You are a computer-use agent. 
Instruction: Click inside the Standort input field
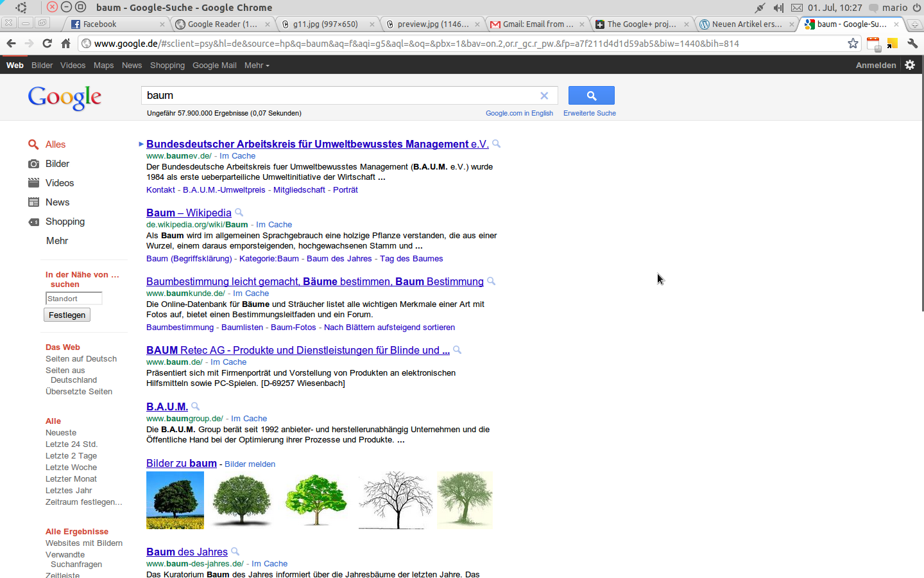point(74,299)
